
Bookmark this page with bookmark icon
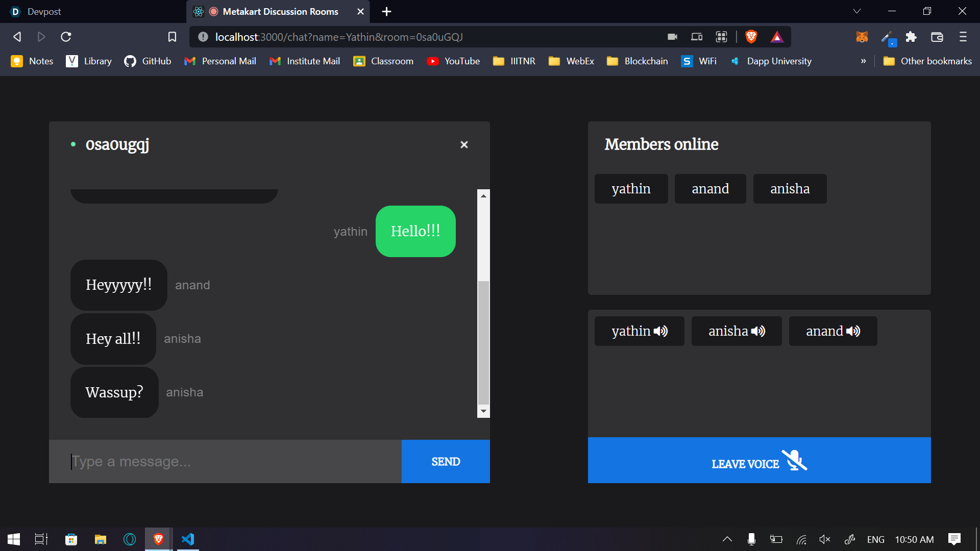172,37
